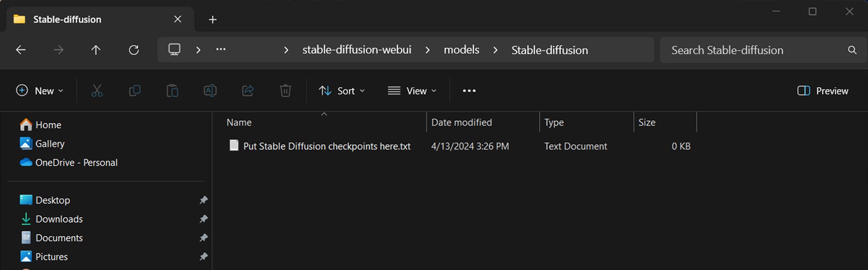Click '0 KB' size cell

pyautogui.click(x=681, y=146)
